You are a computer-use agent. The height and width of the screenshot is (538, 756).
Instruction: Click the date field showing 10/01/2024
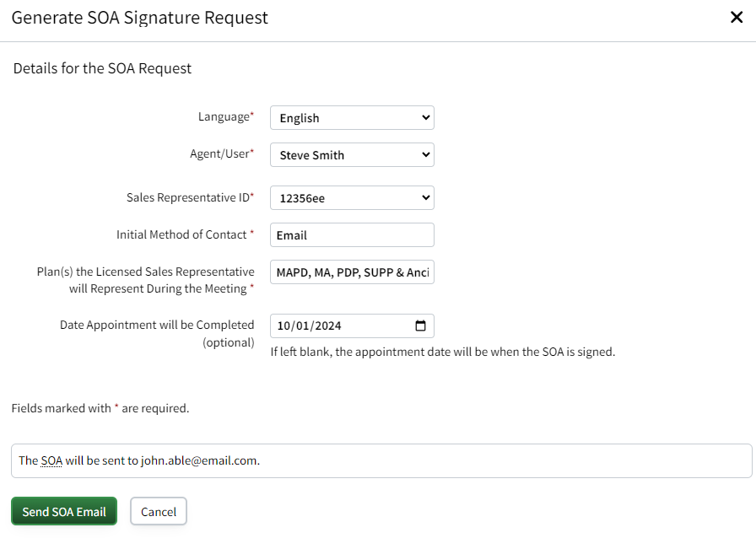337,325
